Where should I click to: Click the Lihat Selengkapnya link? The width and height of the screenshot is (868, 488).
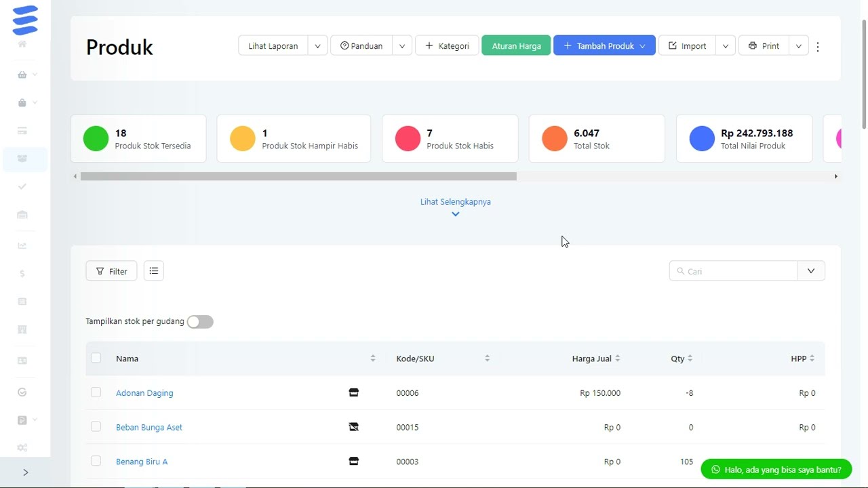coord(456,202)
